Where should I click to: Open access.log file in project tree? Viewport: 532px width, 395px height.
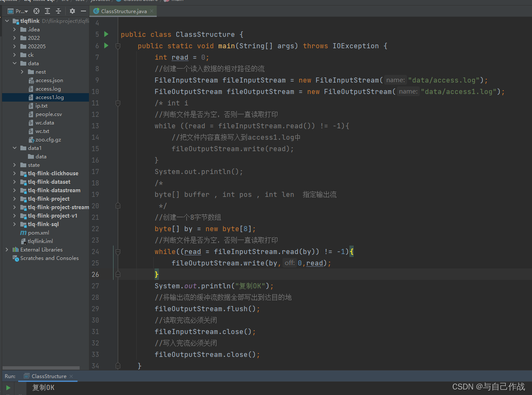point(48,89)
